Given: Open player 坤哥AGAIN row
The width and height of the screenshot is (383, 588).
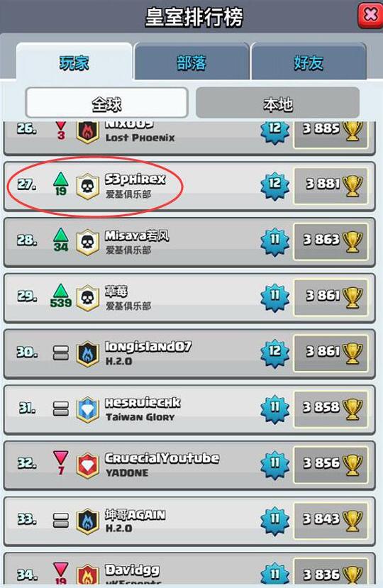Looking at the screenshot, I should [189, 521].
